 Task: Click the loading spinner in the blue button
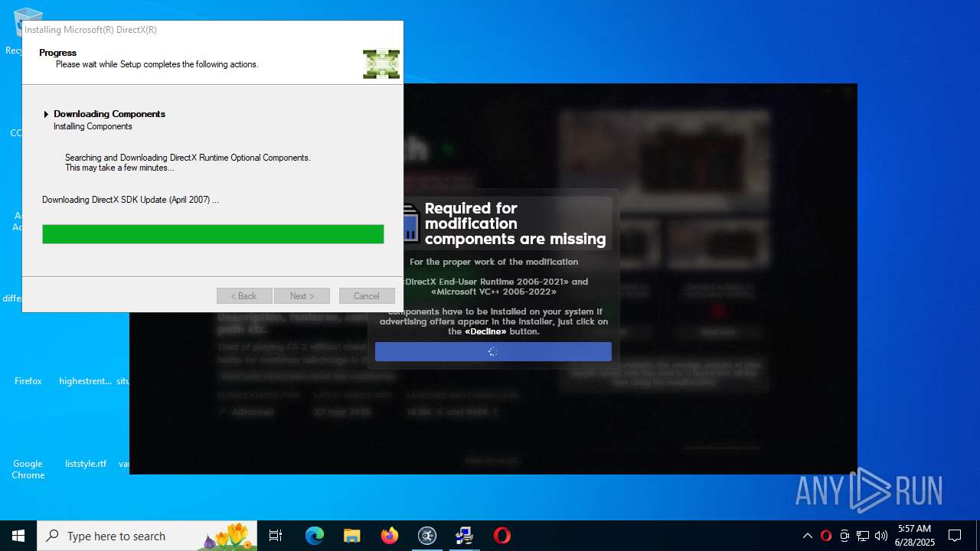493,352
